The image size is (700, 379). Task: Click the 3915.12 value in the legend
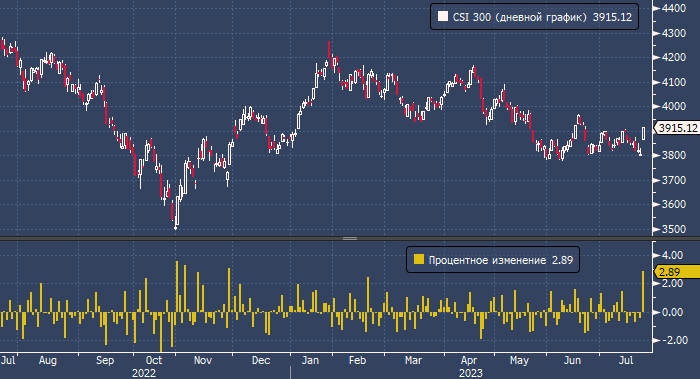(x=612, y=17)
